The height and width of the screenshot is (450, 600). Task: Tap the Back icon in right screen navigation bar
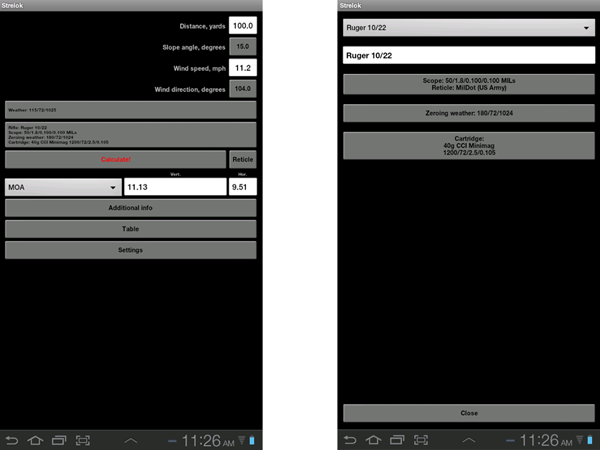(350, 440)
